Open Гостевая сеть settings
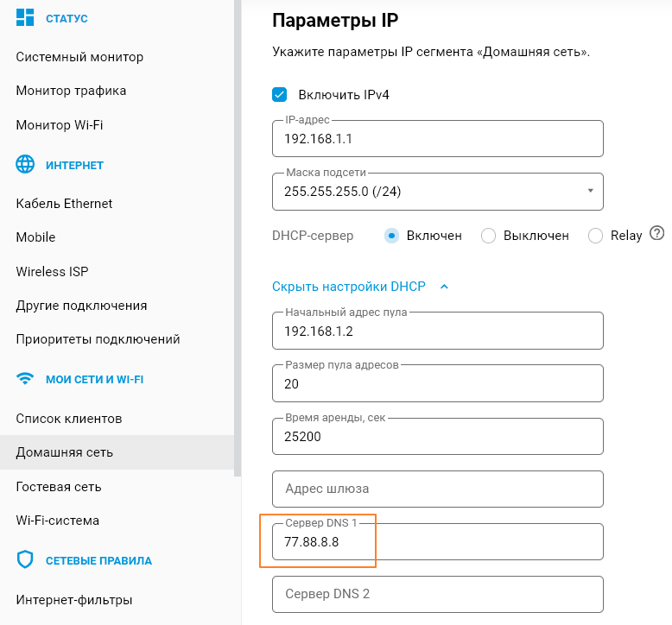This screenshot has height=625, width=672. tap(59, 487)
